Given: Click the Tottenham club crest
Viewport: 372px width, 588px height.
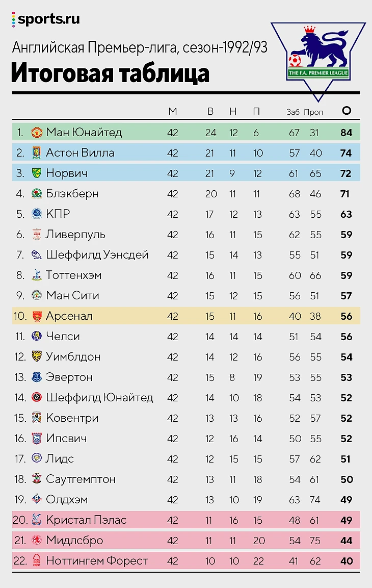Looking at the screenshot, I should click(36, 275).
